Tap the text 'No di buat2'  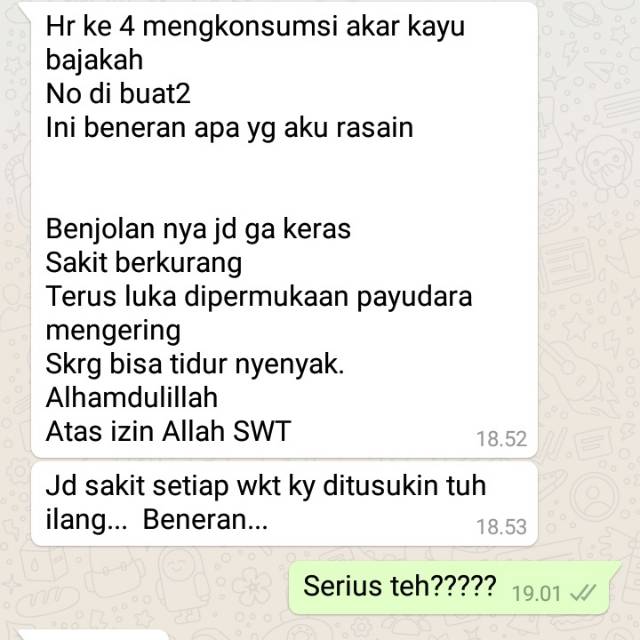118,94
